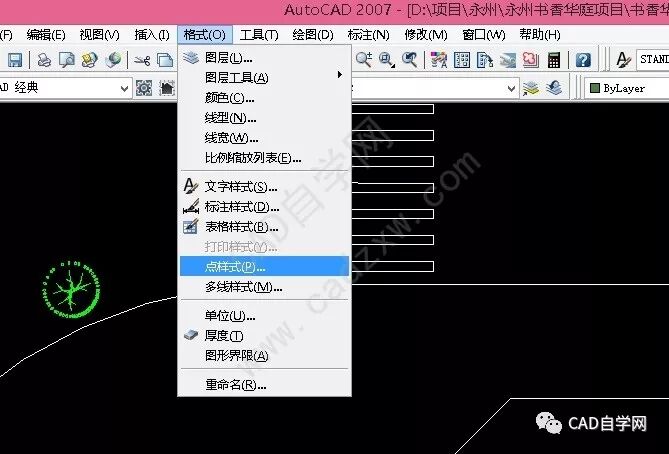
Task: Open the layer list dropdown arrow
Action: pos(511,89)
